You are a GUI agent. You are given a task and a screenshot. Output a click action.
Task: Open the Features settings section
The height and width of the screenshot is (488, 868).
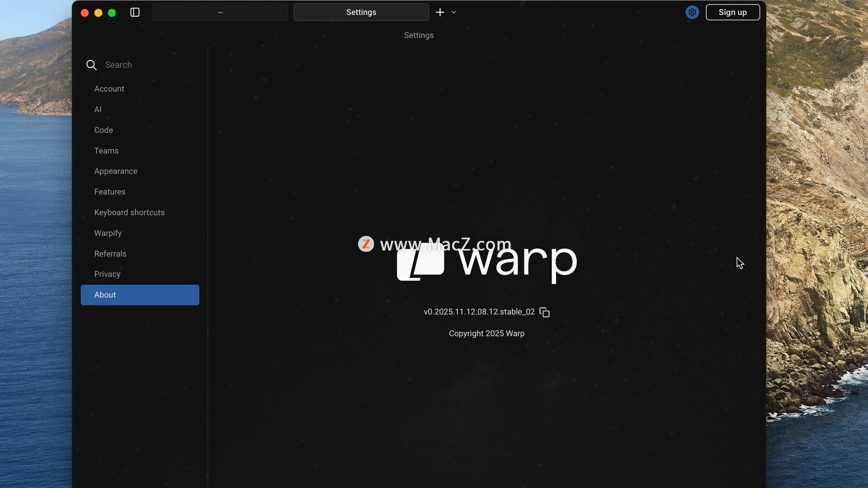pyautogui.click(x=110, y=192)
